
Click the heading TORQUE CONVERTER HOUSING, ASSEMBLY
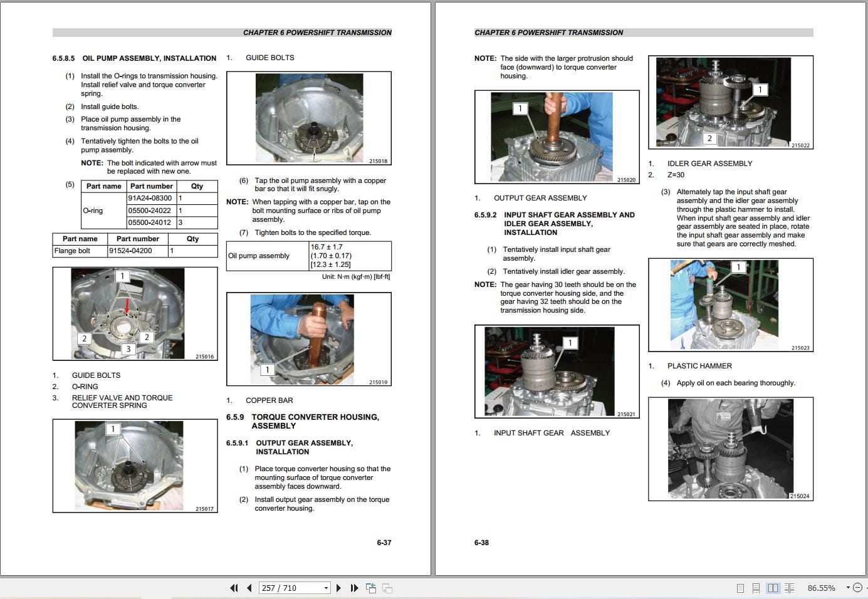[x=315, y=421]
